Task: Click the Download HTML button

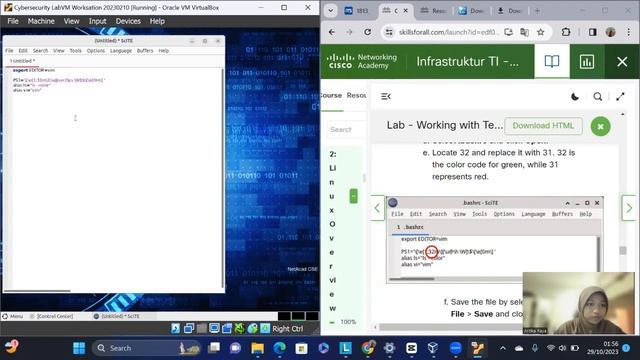Action: [543, 126]
